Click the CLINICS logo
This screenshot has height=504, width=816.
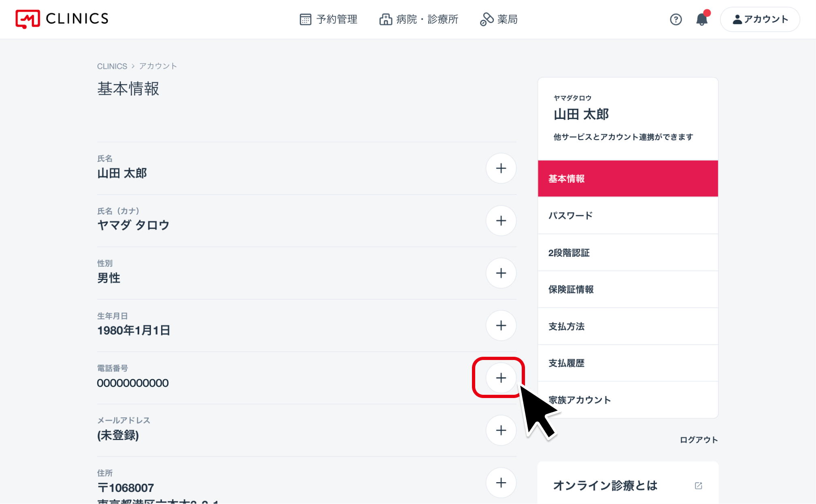pos(62,19)
